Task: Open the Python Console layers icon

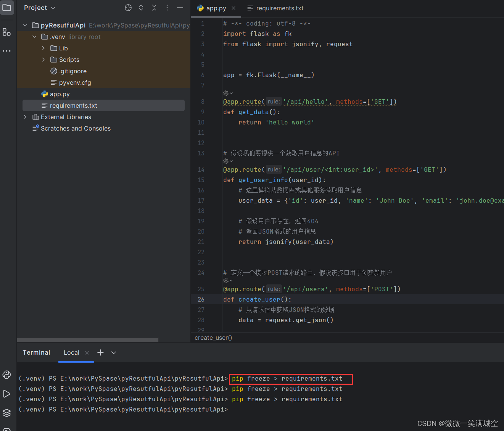Action: pyautogui.click(x=7, y=413)
